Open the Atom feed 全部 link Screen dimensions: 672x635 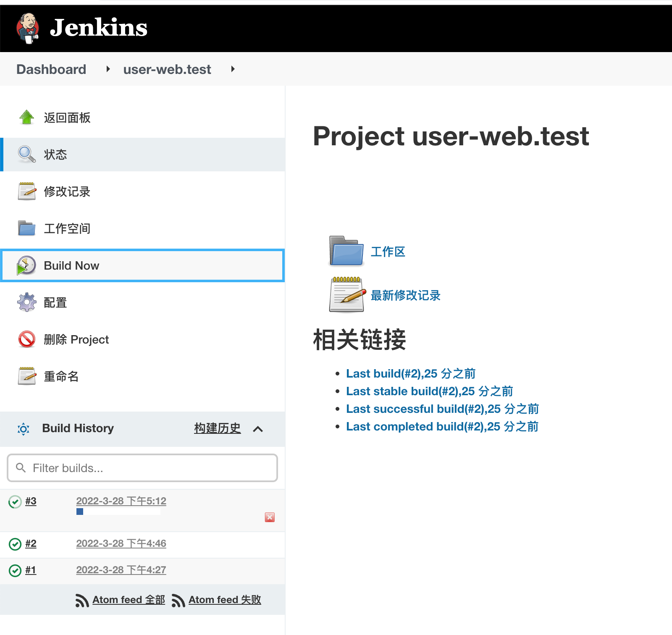point(129,600)
